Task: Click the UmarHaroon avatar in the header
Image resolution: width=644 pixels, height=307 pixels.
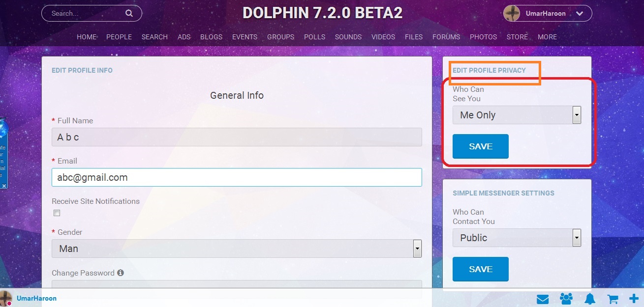Action: click(x=512, y=13)
